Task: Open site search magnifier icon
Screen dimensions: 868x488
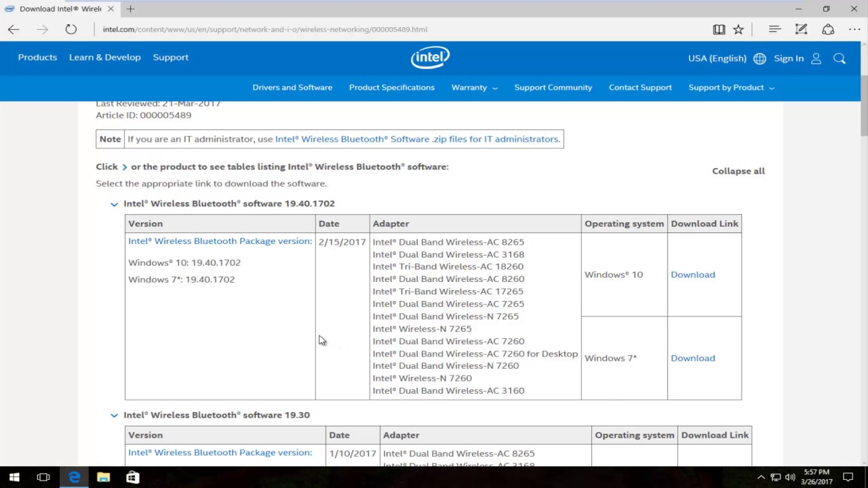Action: tap(840, 58)
